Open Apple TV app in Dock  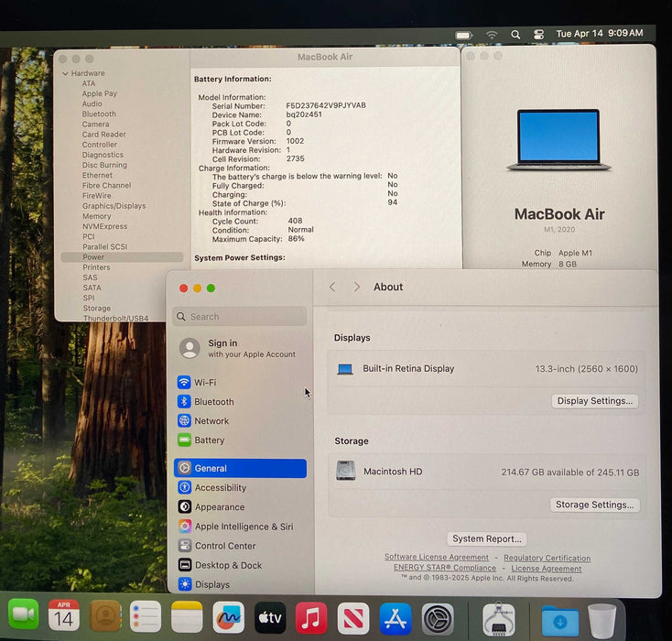coord(270,617)
